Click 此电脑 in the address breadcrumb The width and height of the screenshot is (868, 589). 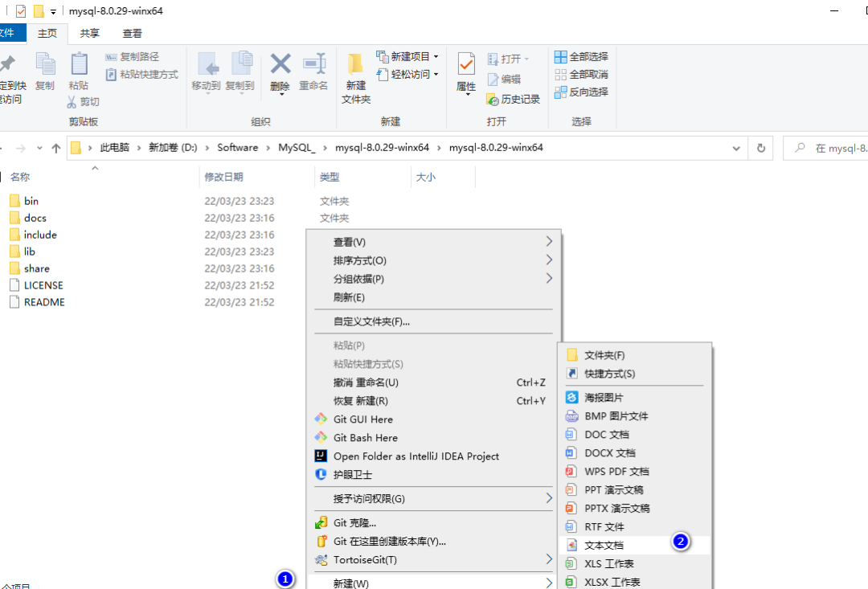[115, 147]
